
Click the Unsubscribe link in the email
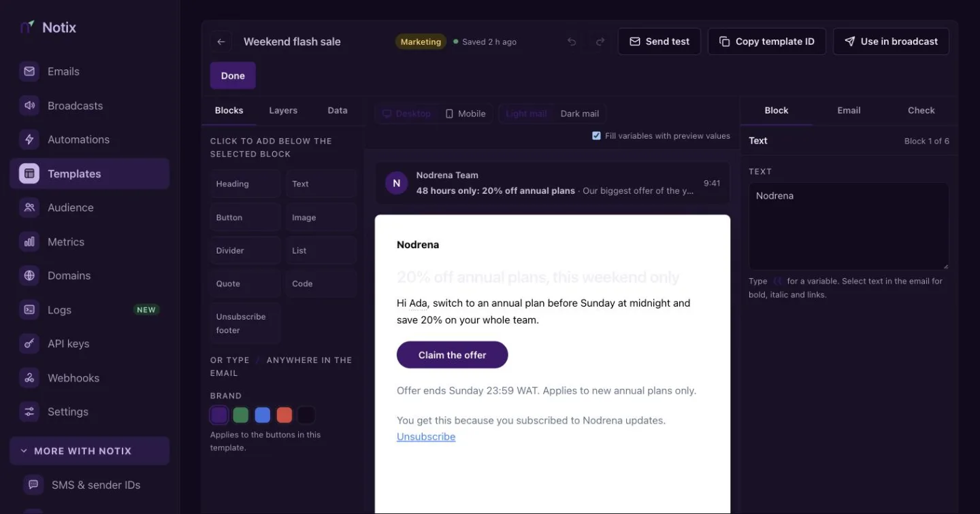(426, 436)
